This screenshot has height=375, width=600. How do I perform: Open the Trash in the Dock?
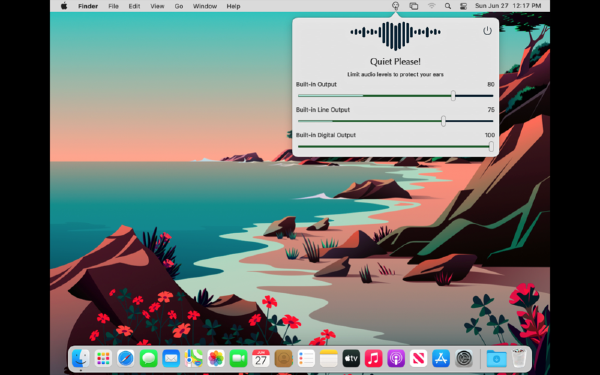click(519, 359)
